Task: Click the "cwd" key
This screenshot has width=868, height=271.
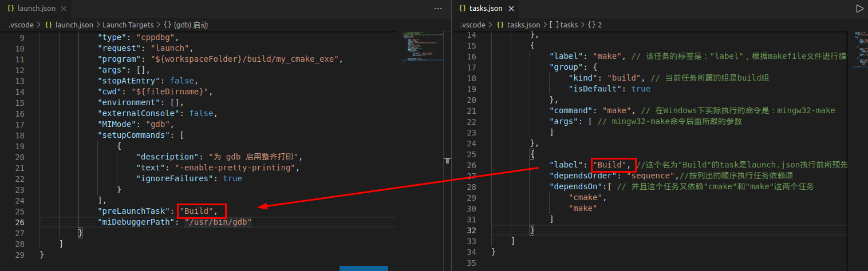Action: point(110,92)
